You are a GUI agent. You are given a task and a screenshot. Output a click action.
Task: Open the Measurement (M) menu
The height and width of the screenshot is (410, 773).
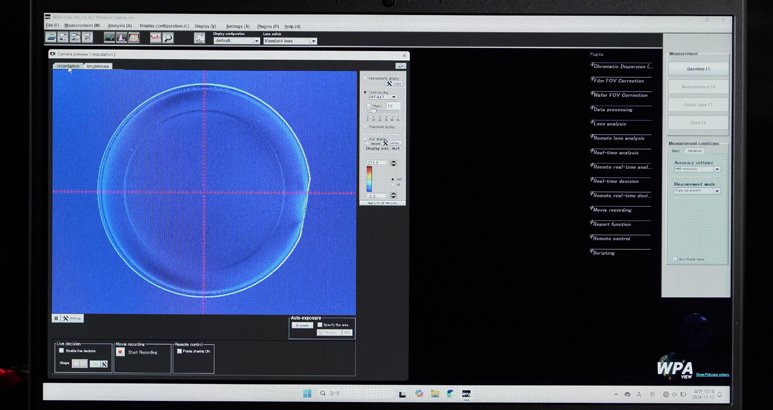pos(82,26)
